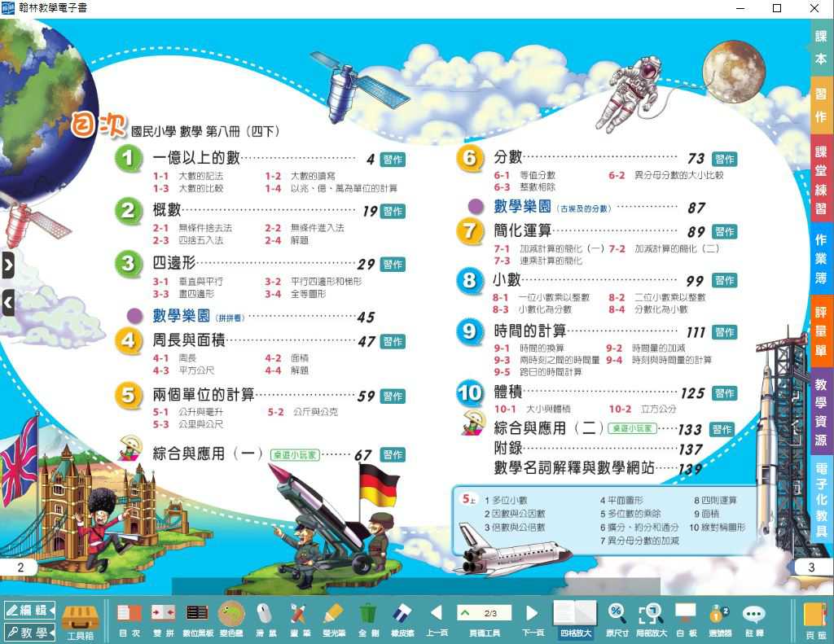Select the 局部放大 partial zoom tool
834x644 pixels.
651,620
